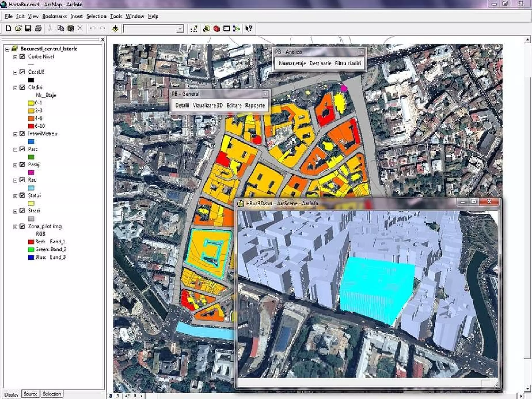The width and height of the screenshot is (532, 399).
Task: Launch ArcCatalog from the toolbar
Action: pyautogui.click(x=207, y=29)
